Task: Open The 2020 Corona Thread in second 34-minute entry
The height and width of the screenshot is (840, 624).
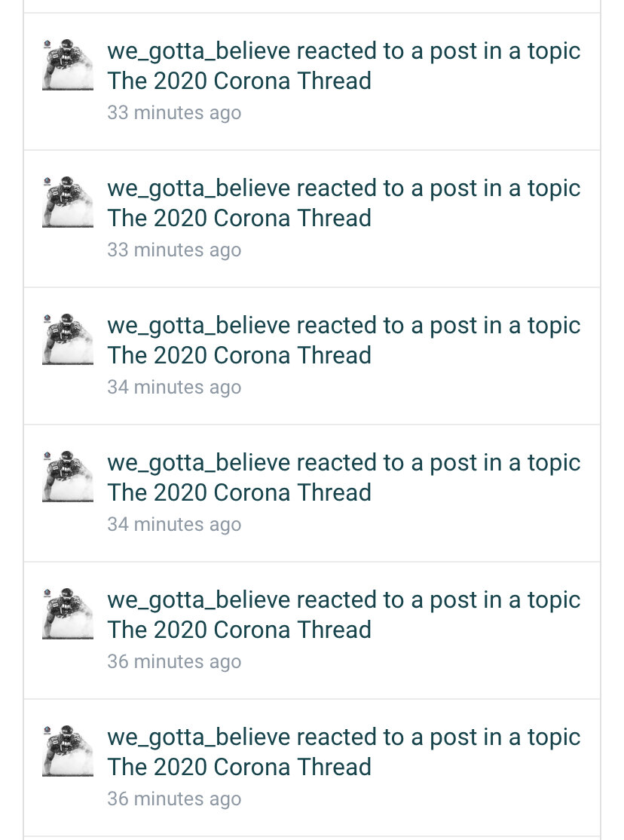Action: click(x=239, y=492)
